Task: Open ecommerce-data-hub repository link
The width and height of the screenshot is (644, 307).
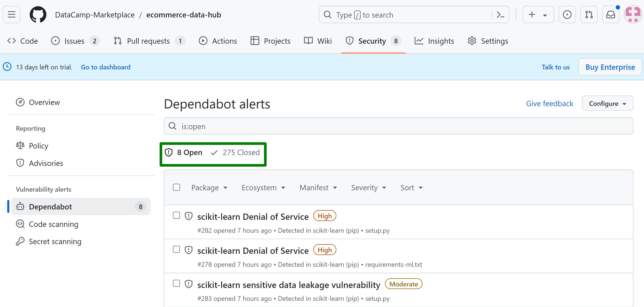Action: click(184, 15)
